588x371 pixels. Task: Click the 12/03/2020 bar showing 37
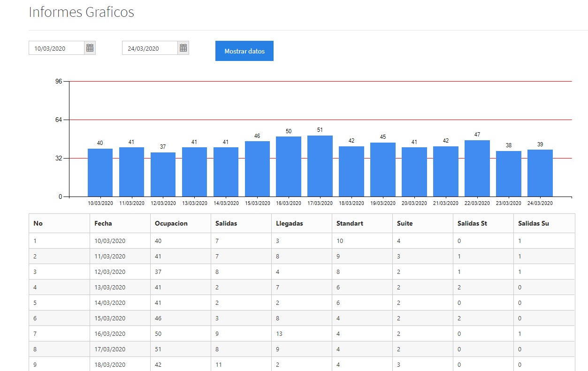[163, 174]
